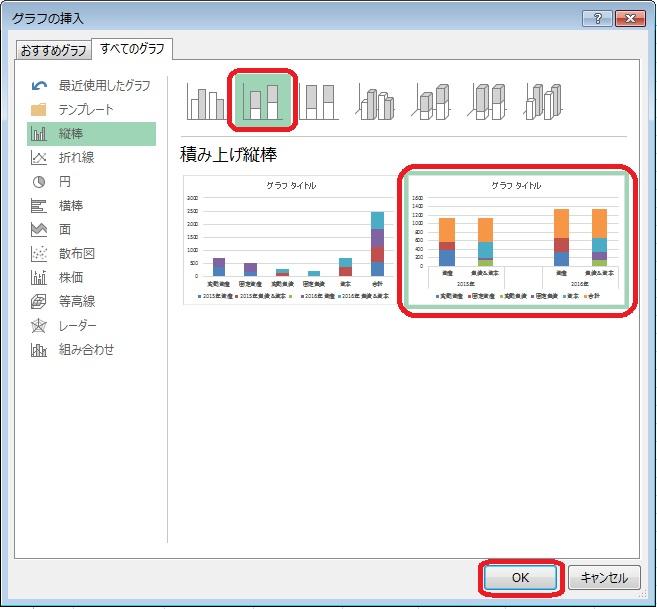Select the 3-D column subtype icon

[x=545, y=102]
